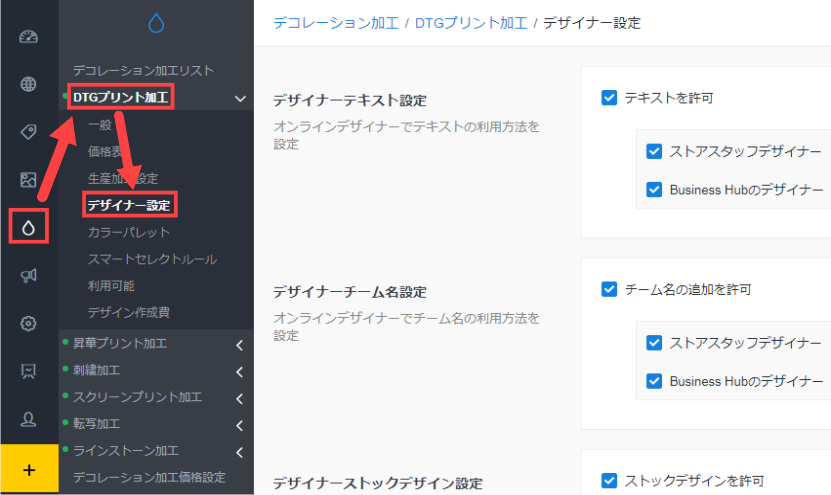Open the price tag icon section

28,132
